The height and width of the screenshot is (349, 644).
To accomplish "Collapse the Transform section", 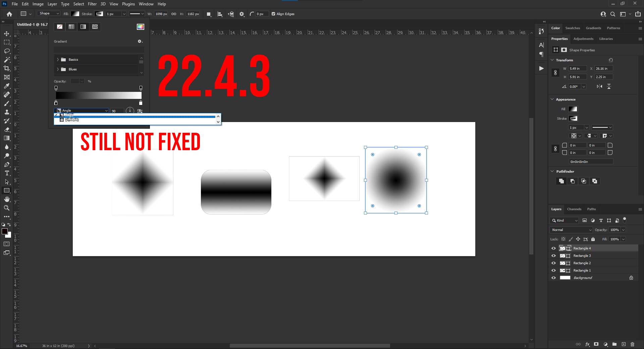I will coord(552,60).
